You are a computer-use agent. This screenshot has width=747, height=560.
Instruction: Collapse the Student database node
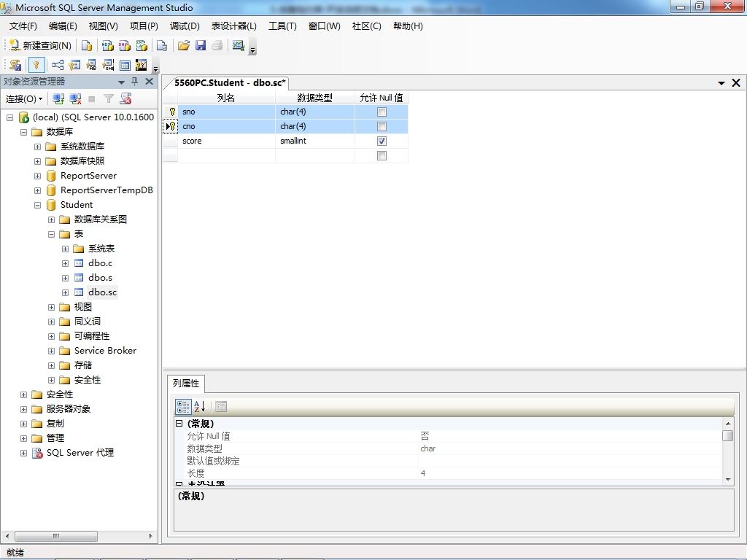click(x=37, y=205)
